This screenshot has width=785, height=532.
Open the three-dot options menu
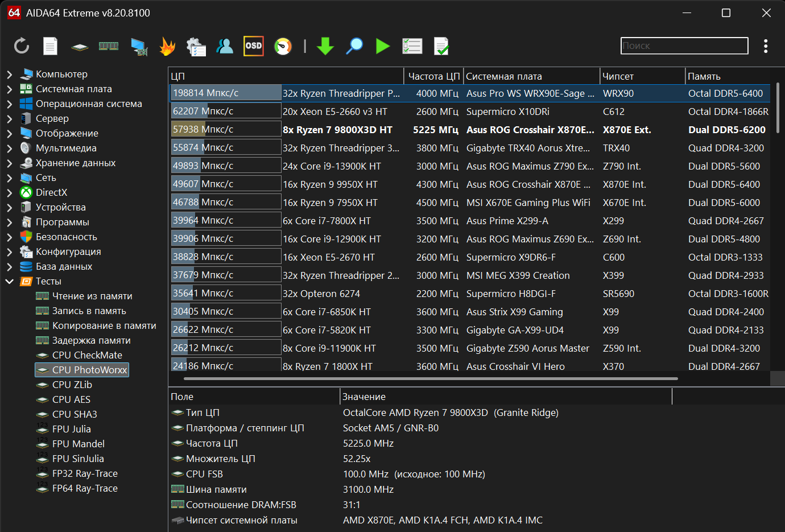[x=766, y=46]
